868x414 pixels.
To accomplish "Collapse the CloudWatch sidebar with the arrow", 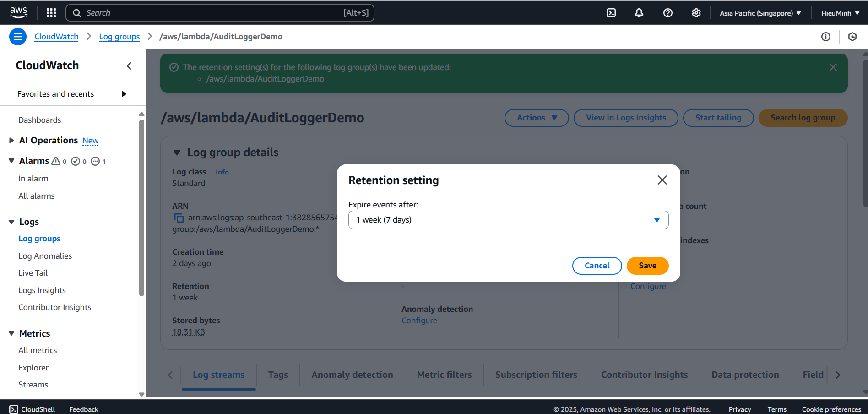I will coord(129,66).
